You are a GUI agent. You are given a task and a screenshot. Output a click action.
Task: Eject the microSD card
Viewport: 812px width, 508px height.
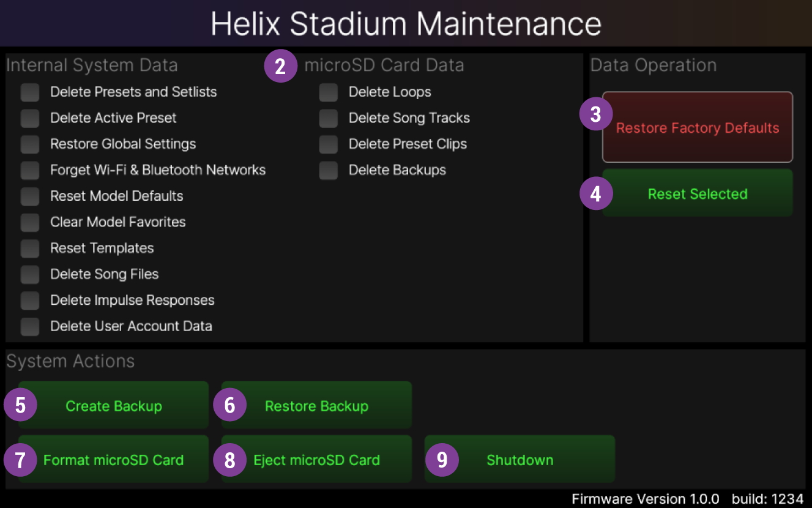coord(316,460)
